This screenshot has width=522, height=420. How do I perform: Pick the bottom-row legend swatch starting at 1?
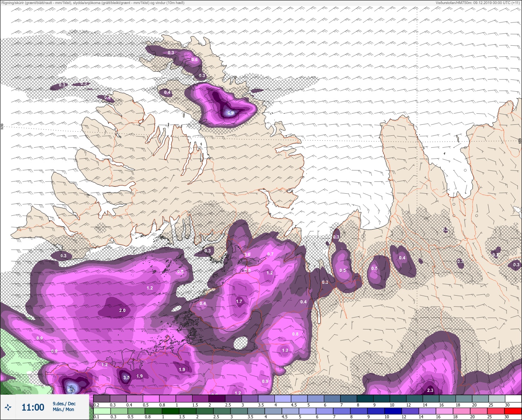(170, 411)
